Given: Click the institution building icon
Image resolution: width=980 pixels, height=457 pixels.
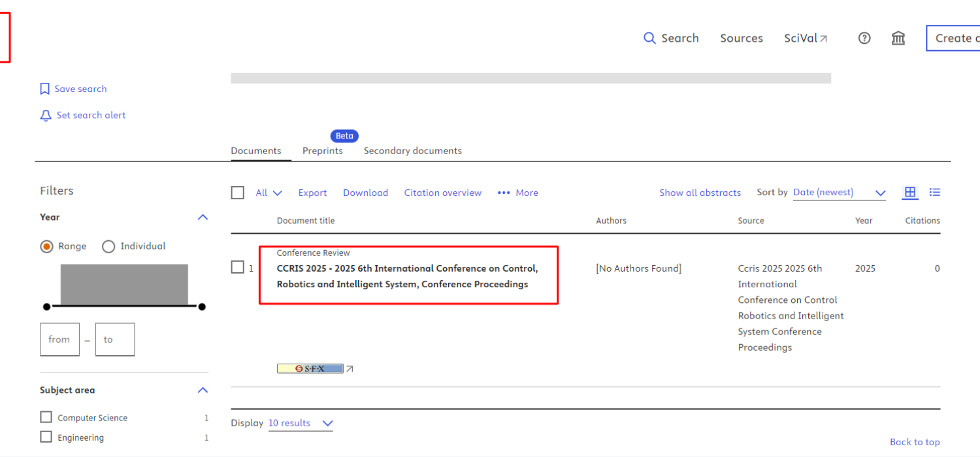Looking at the screenshot, I should (x=898, y=38).
